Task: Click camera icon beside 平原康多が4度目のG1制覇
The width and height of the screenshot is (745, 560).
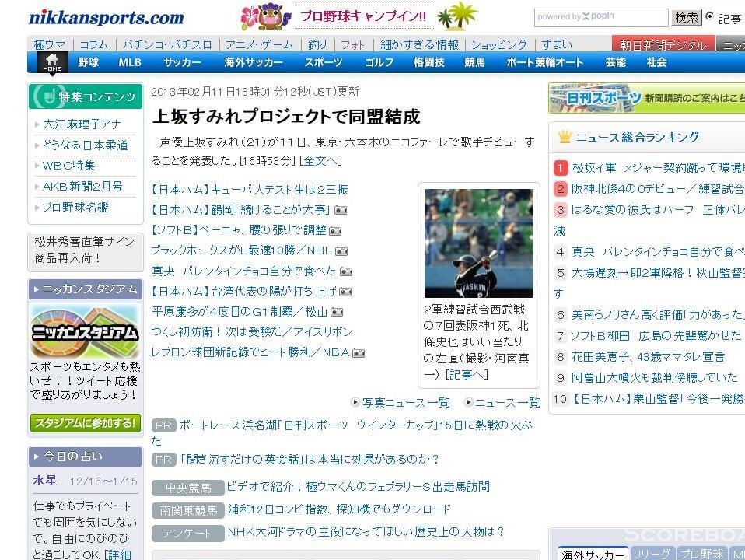Action: (337, 313)
